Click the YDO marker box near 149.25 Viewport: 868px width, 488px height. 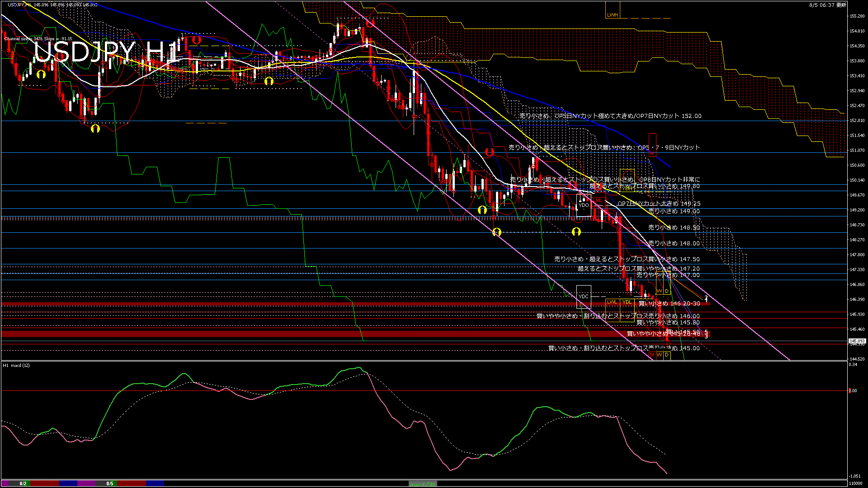coord(584,205)
